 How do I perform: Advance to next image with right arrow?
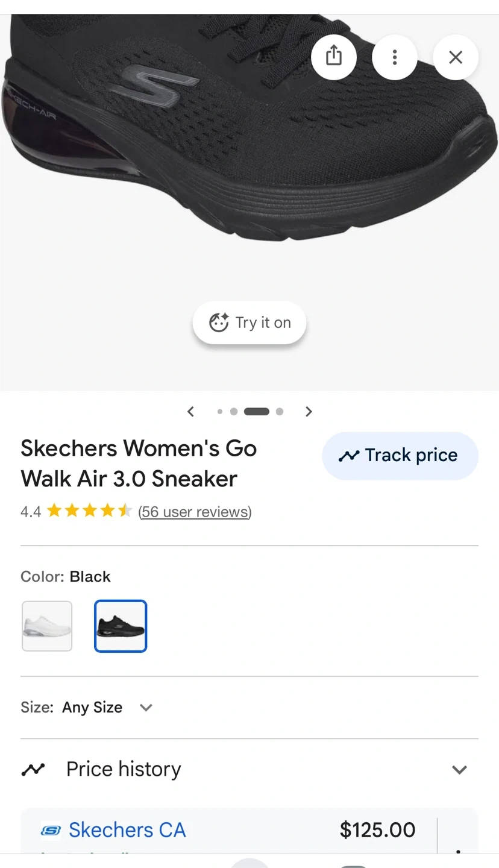pos(309,412)
